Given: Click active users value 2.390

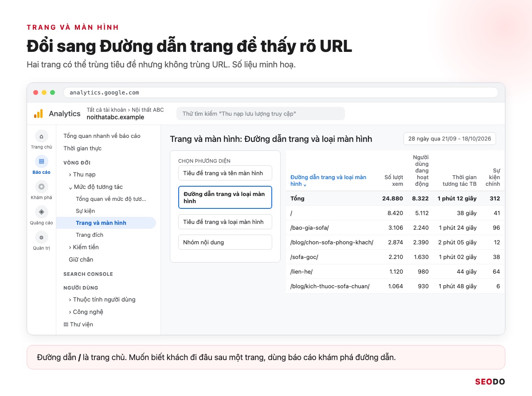Looking at the screenshot, I should click(x=421, y=242).
